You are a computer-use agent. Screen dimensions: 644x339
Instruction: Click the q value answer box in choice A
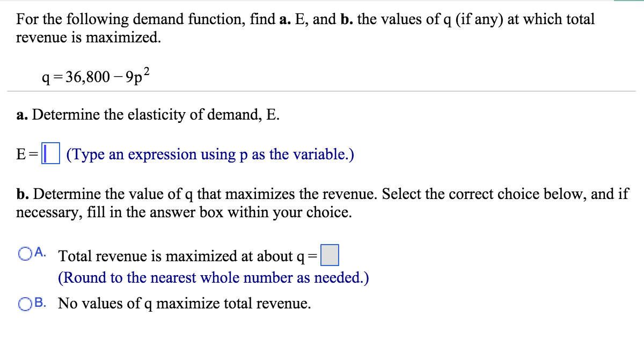330,256
